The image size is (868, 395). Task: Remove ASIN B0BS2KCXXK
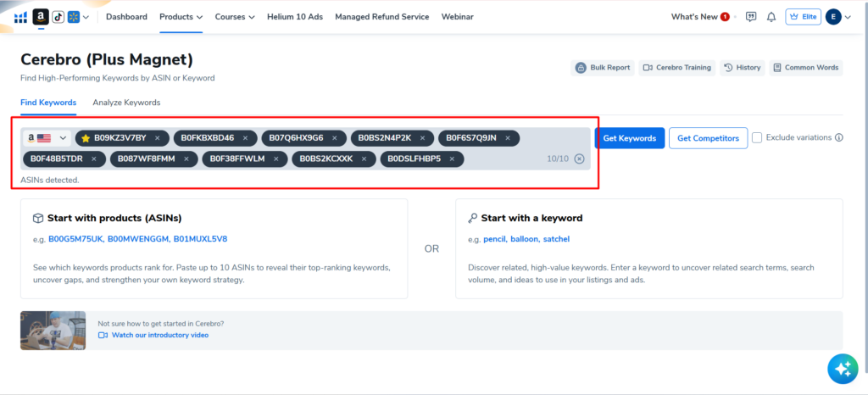coord(364,159)
